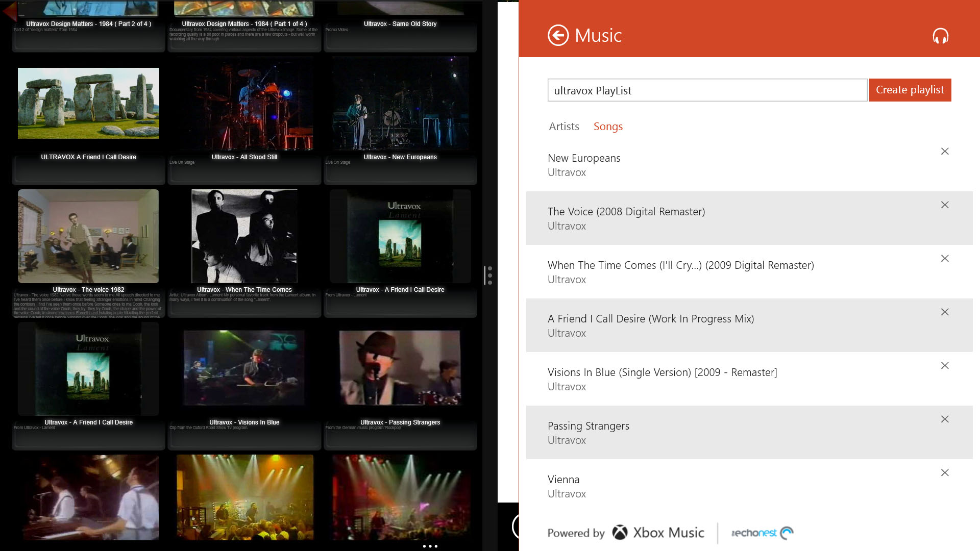
Task: Open Ultravox - New Europeans video thumbnail
Action: point(400,103)
